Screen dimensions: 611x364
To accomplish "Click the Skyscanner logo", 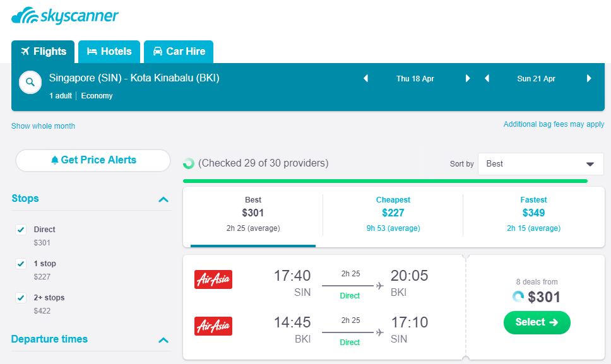I will 65,16.
